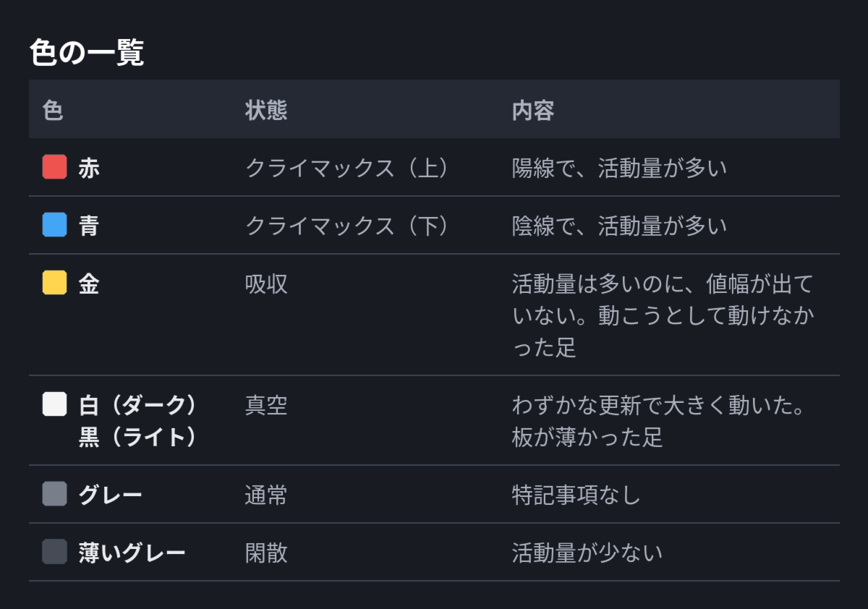868x609 pixels.
Task: Click the 内容 column header
Action: click(533, 110)
